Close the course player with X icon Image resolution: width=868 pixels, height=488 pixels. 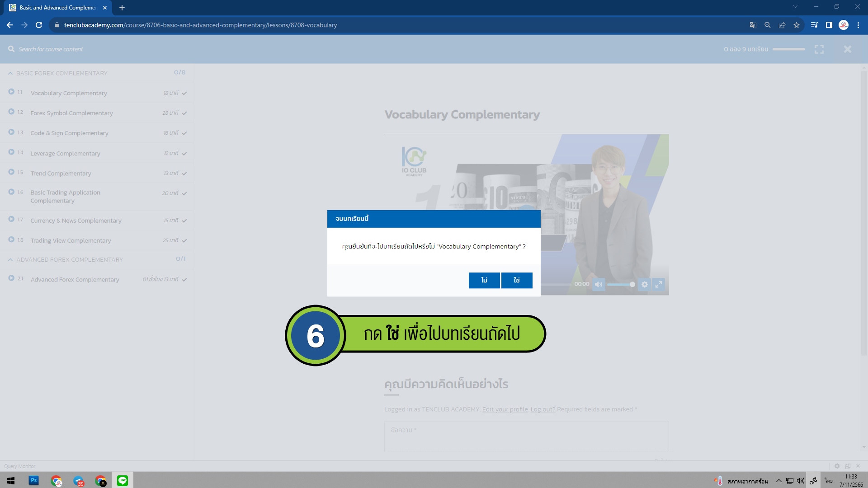point(848,49)
